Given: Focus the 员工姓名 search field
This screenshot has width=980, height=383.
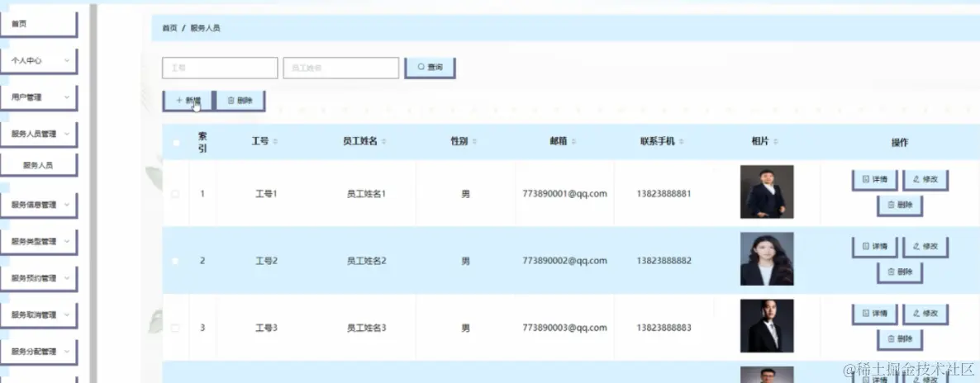Looking at the screenshot, I should tap(340, 68).
